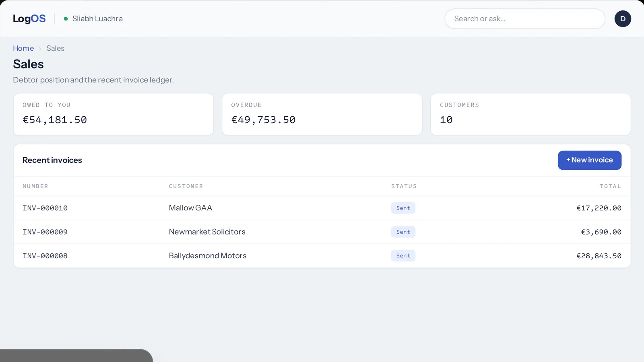Click the LogOS logo
644x362 pixels.
[29, 19]
